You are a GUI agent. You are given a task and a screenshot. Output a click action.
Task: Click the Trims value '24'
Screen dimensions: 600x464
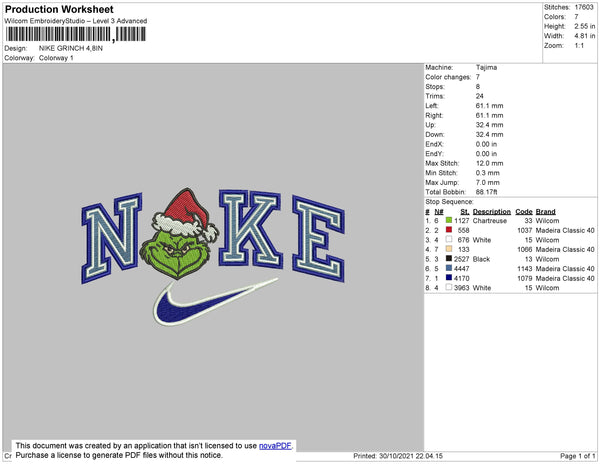pyautogui.click(x=479, y=96)
